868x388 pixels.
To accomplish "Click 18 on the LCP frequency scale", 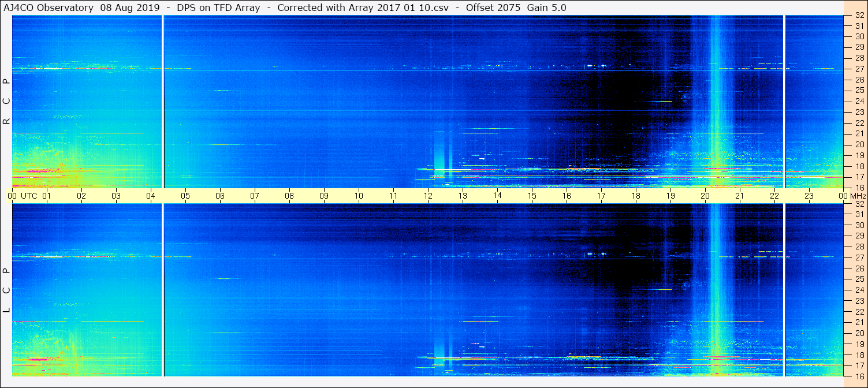I will [x=859, y=355].
